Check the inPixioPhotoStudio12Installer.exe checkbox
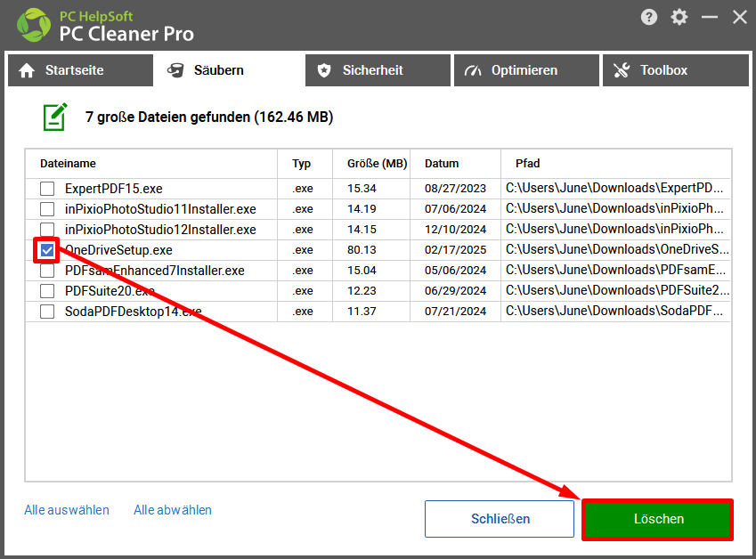Image resolution: width=756 pixels, height=559 pixels. [x=47, y=230]
